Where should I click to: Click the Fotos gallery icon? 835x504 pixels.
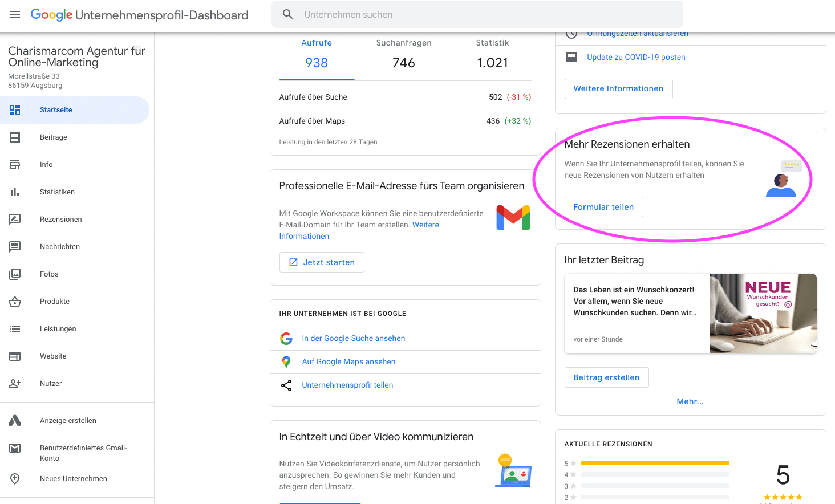coord(15,274)
